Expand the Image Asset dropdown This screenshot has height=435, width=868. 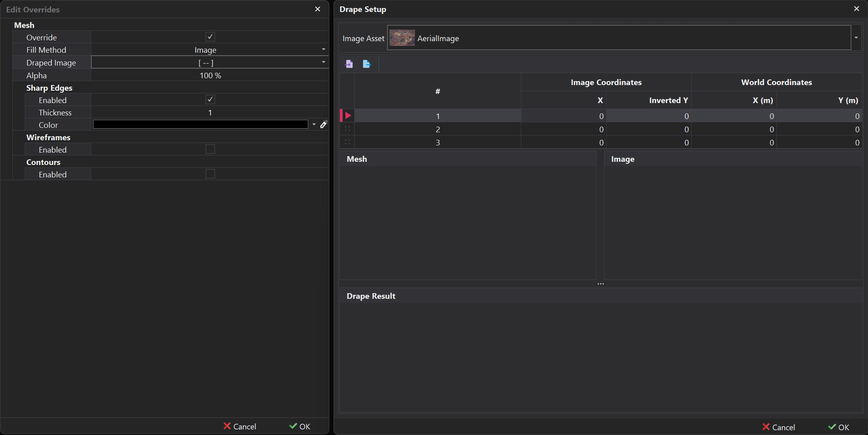point(856,38)
